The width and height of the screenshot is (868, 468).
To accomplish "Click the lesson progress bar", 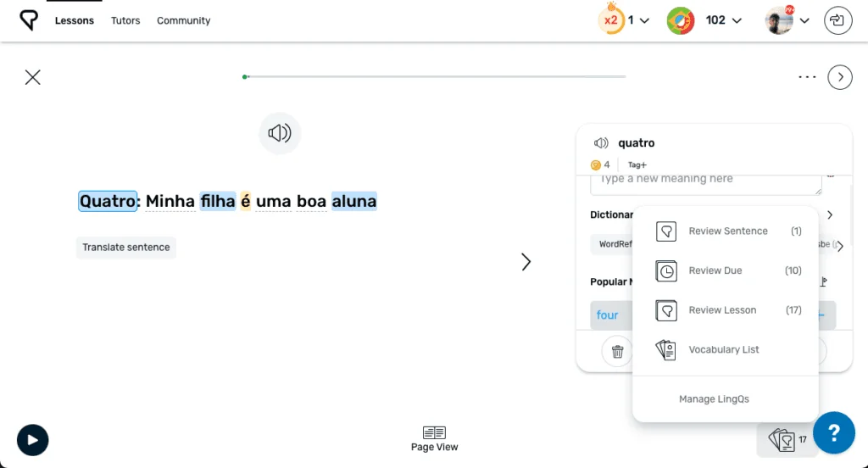I will [x=435, y=77].
